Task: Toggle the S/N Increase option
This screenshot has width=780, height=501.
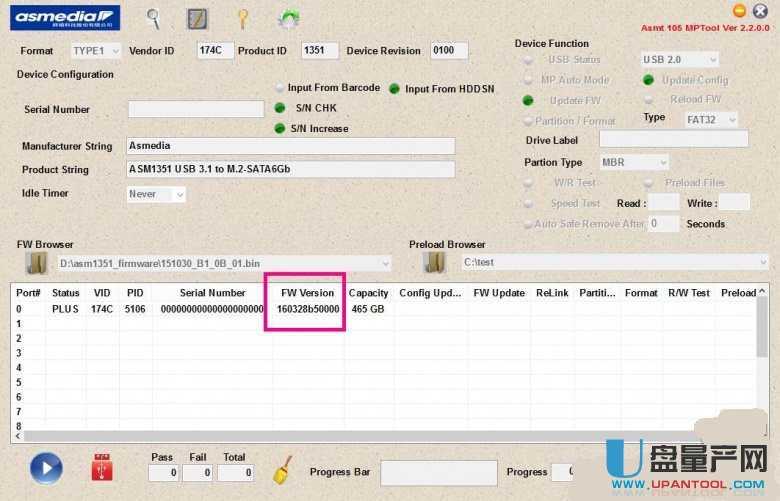Action: (281, 129)
